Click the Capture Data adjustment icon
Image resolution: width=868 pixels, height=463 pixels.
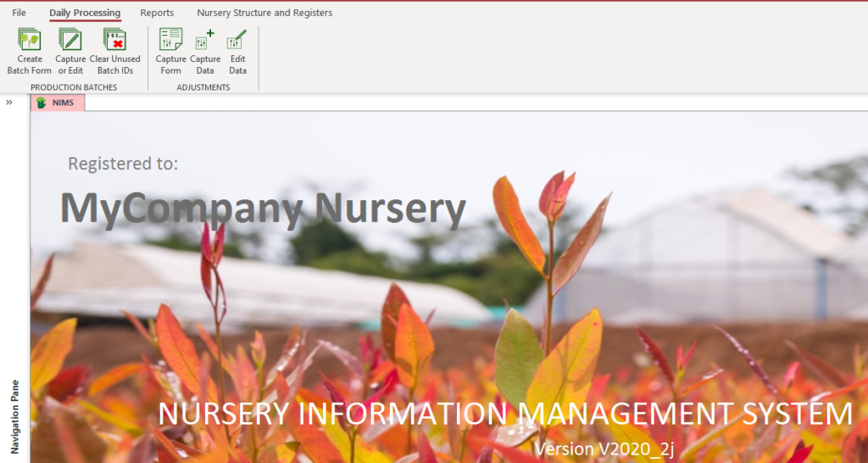tap(205, 41)
